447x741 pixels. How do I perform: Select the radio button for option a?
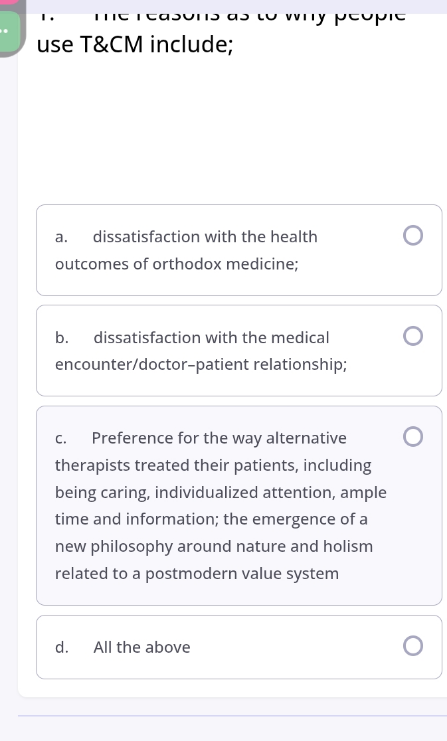[x=413, y=235]
